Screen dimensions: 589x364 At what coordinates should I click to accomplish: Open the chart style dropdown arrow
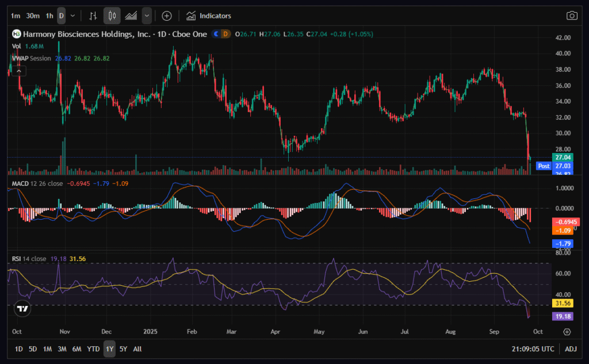[x=147, y=16]
